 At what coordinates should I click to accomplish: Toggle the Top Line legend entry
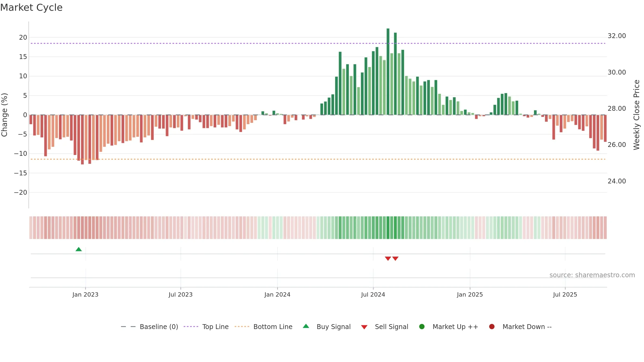click(206, 327)
